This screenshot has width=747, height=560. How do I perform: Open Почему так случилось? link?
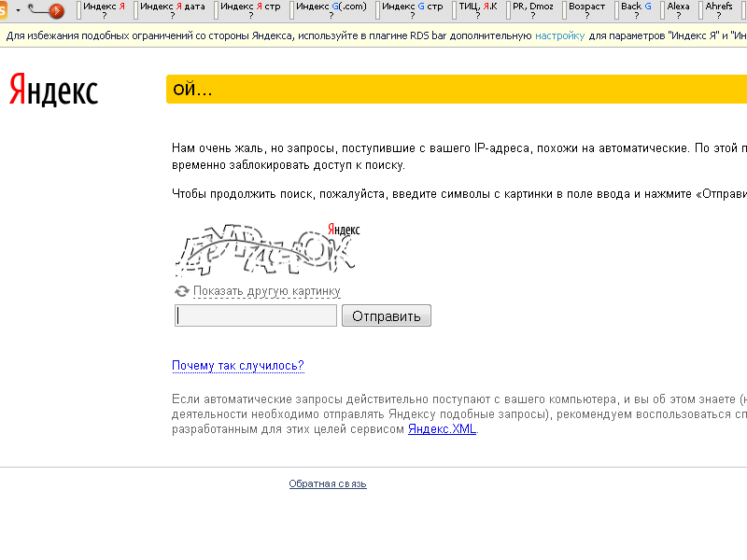click(238, 366)
